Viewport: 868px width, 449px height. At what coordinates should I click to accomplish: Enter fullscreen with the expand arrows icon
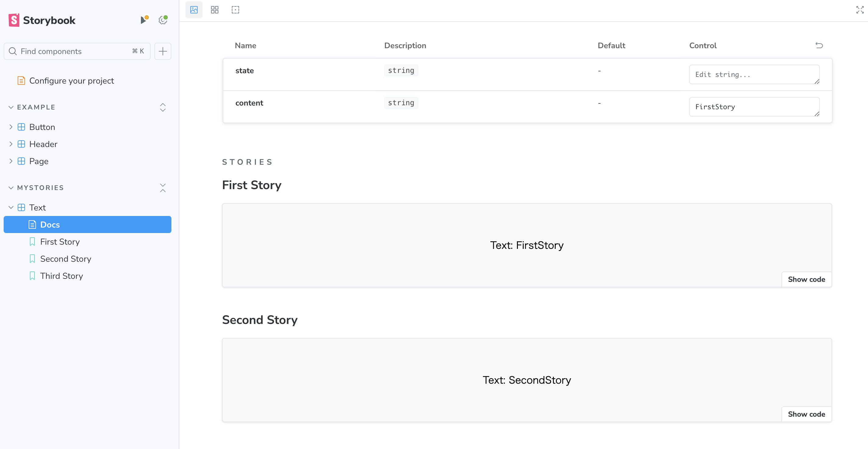[859, 10]
